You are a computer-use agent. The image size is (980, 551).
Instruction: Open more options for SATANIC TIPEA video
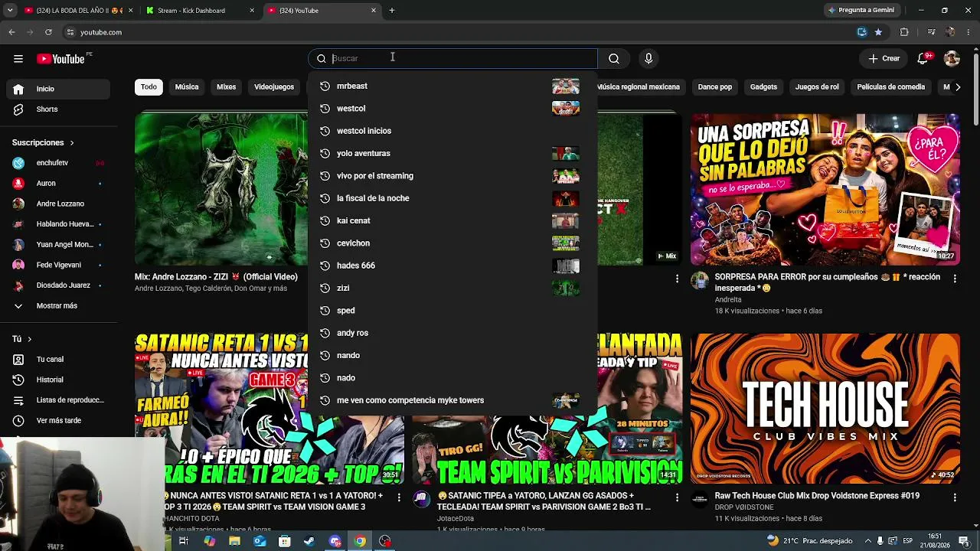(677, 497)
